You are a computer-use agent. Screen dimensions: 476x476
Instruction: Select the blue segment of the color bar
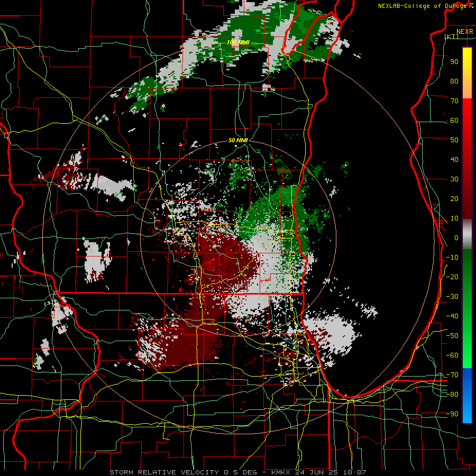[x=467, y=396]
